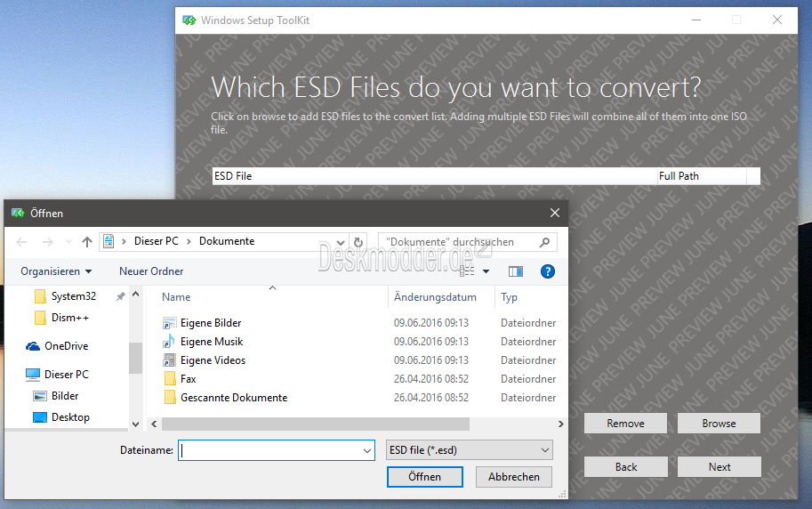Screen dimensions: 812x509
Task: Click Abbrechen to cancel dialog
Action: (x=514, y=477)
